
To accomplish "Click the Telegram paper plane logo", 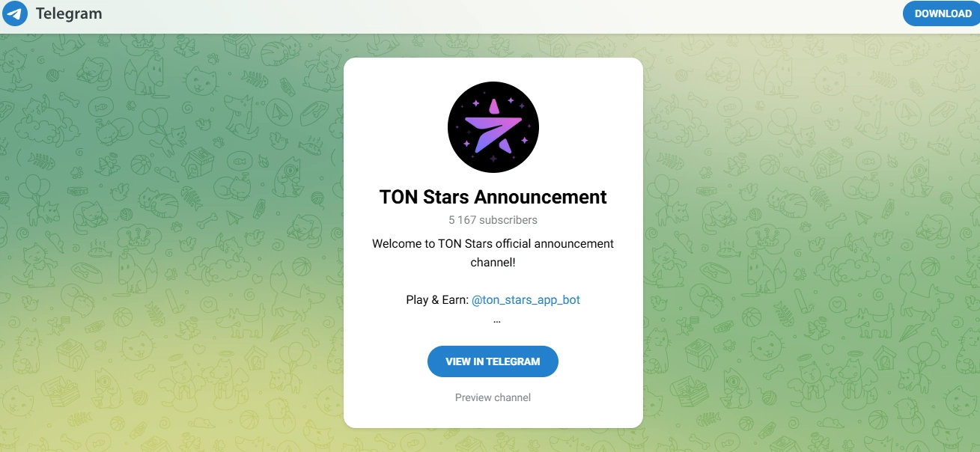I will point(15,13).
